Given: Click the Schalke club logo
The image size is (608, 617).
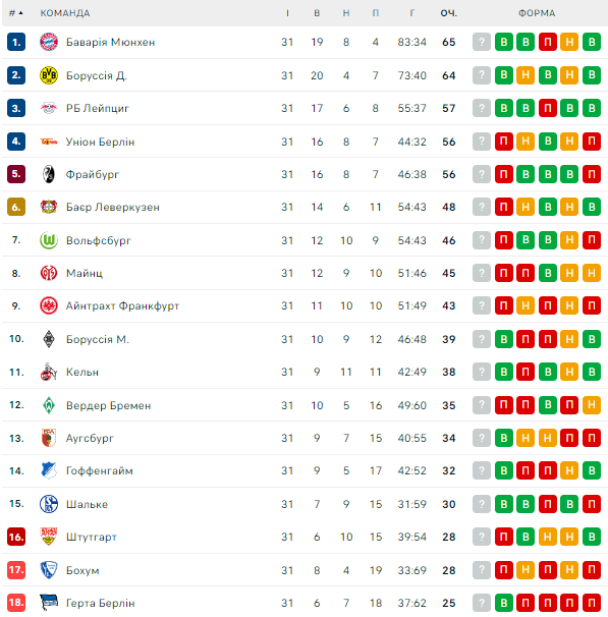Looking at the screenshot, I should tap(48, 504).
